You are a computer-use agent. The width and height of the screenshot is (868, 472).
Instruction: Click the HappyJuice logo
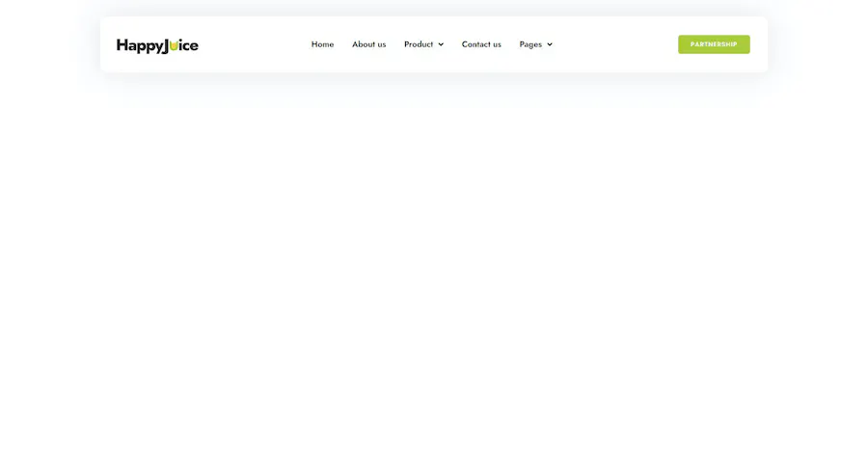tap(157, 45)
